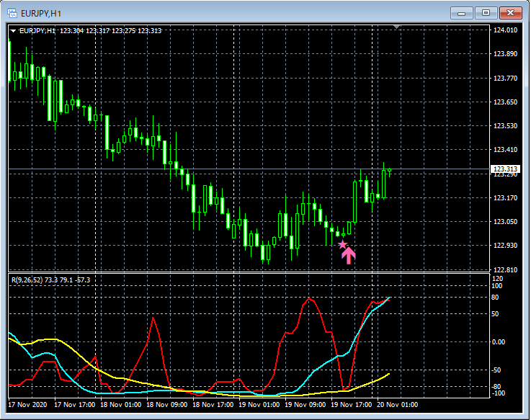Expand the small triangle beside EURJPY,H1 label
The height and width of the screenshot is (420, 531).
13,30
